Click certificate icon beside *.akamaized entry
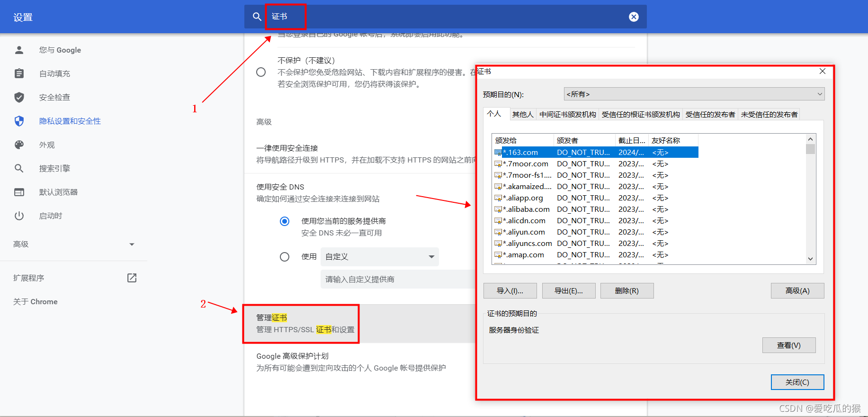 pyautogui.click(x=498, y=187)
